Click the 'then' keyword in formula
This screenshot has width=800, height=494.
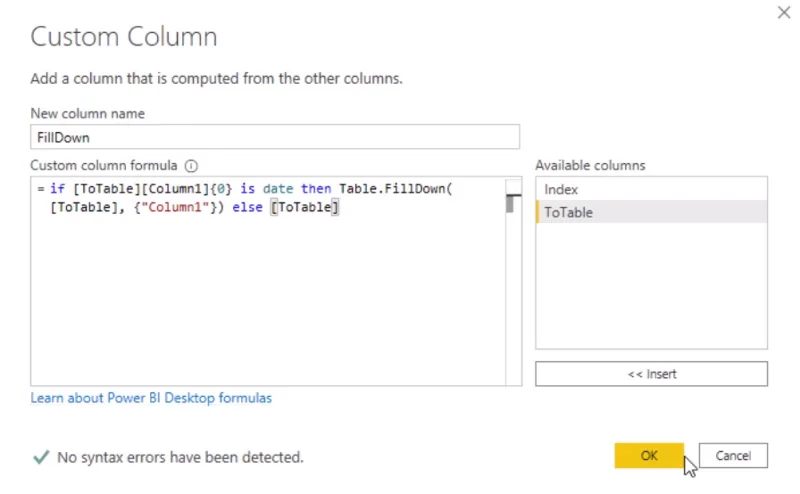click(316, 189)
